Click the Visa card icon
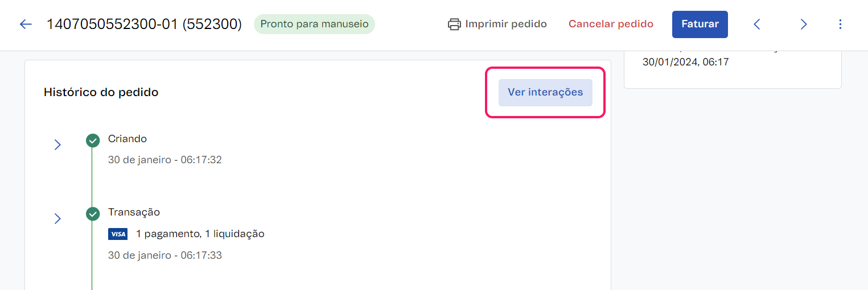Image resolution: width=868 pixels, height=290 pixels. point(118,234)
